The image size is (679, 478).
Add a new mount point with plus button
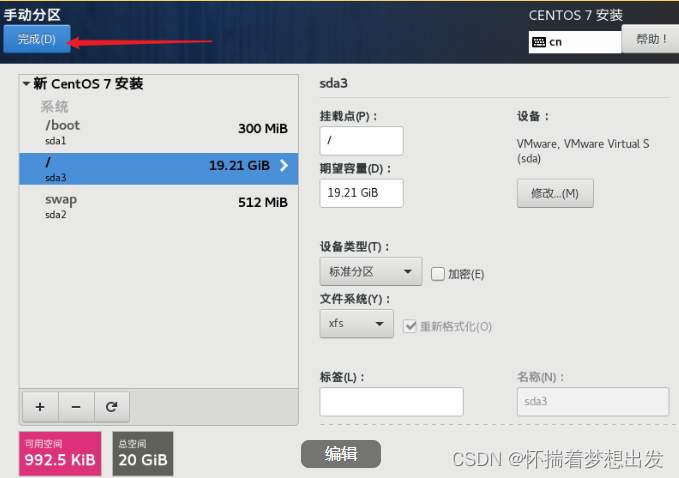pos(40,407)
